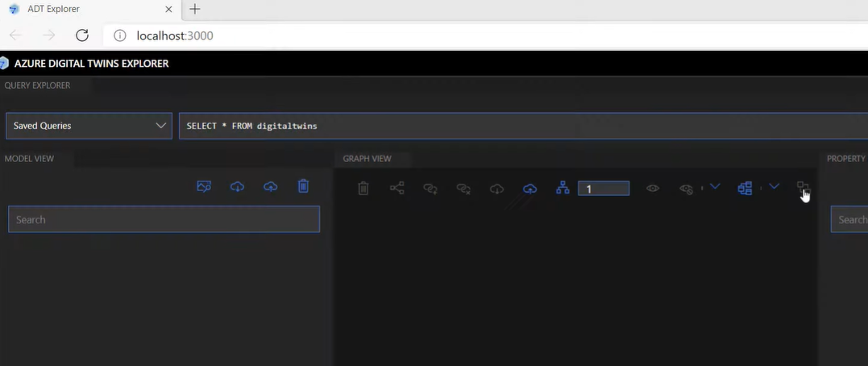Click the expansion level number field

604,189
